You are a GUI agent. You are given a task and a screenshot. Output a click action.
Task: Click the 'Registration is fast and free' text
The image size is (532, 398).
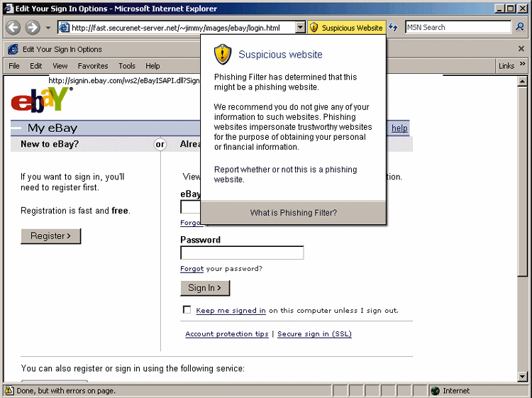click(x=75, y=211)
